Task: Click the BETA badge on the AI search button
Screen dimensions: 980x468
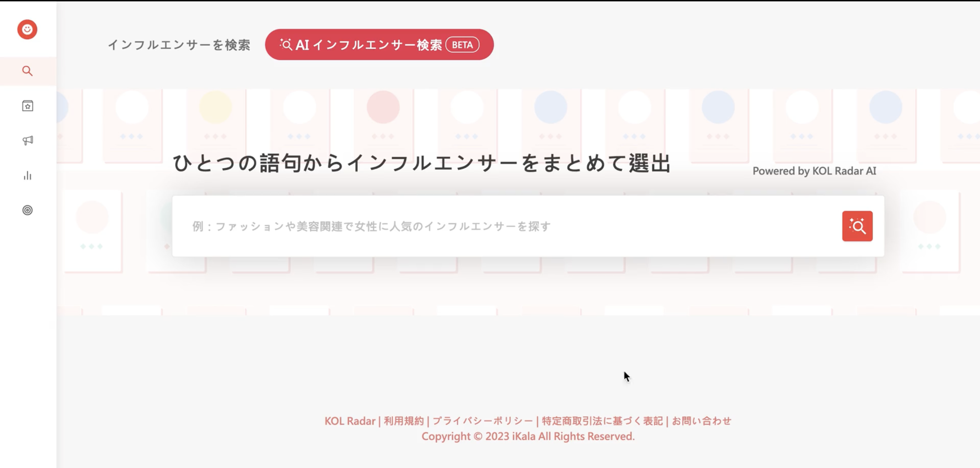Action: coord(462,45)
